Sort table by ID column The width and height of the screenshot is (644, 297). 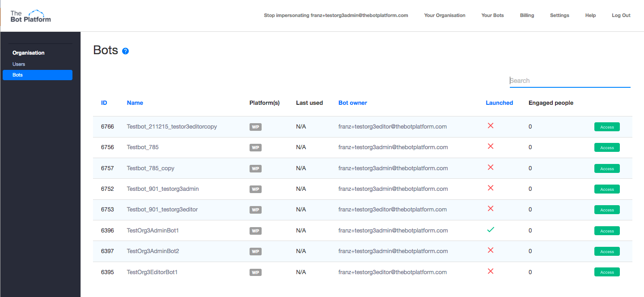point(104,103)
